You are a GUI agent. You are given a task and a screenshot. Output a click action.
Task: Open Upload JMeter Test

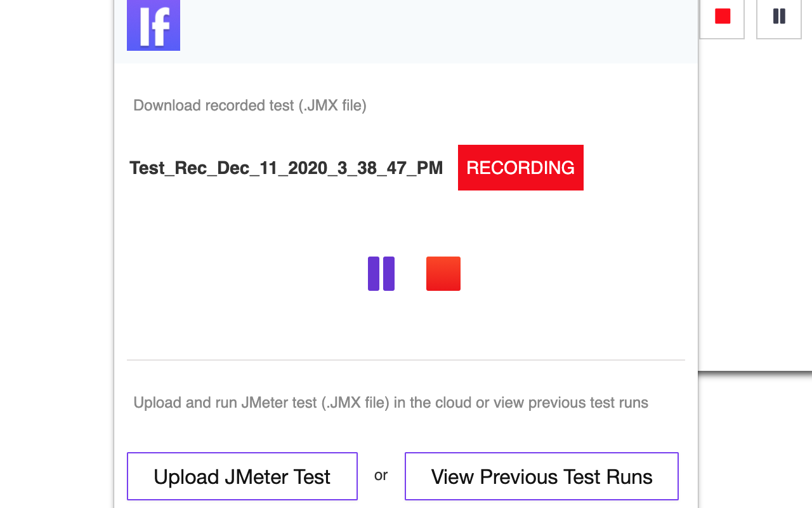(242, 476)
